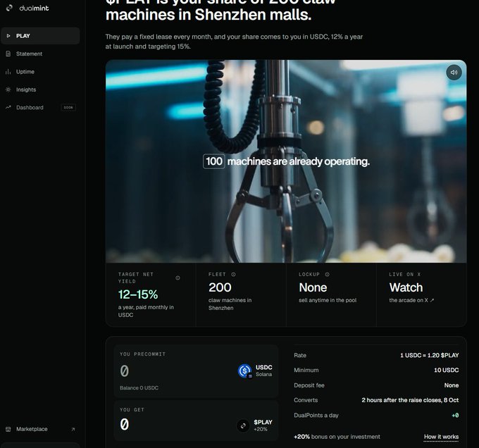
Task: Click the Deposit fee None value
Action: tap(452, 385)
